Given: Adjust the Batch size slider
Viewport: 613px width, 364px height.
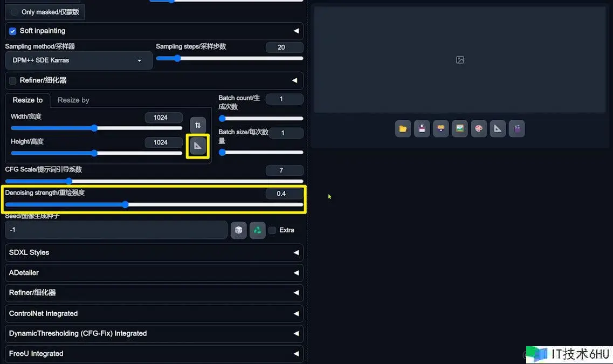Looking at the screenshot, I should tap(261, 153).
